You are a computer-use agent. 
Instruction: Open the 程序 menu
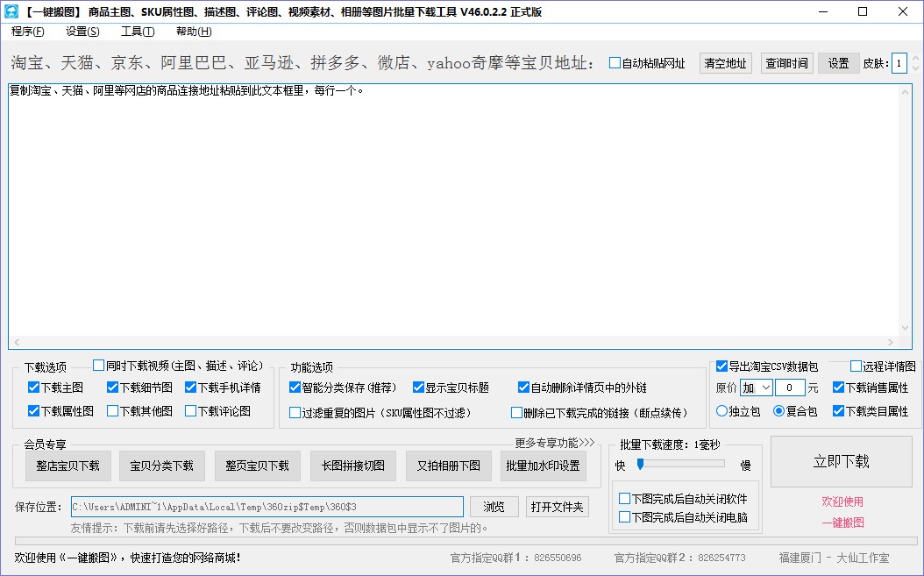point(25,30)
